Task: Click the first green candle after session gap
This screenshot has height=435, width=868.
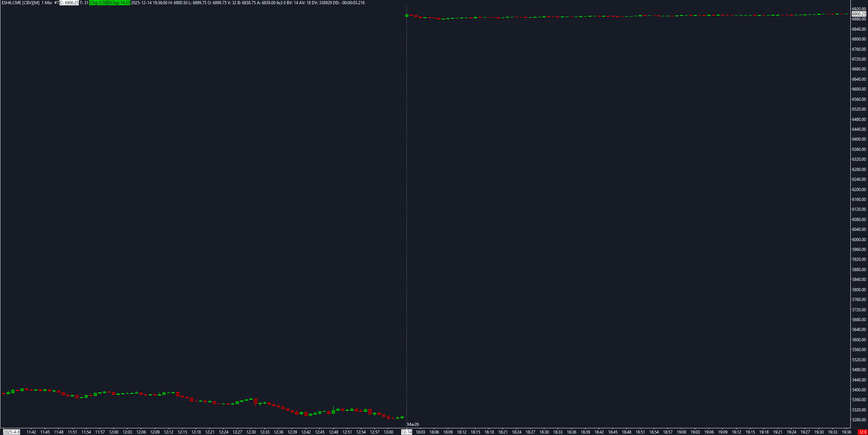Action: pos(407,16)
